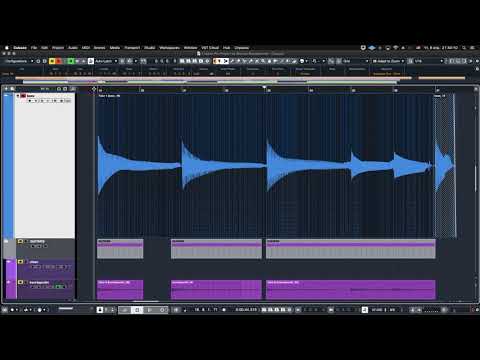Click the red Solo state button in toolbar
This screenshot has width=480, height=360.
click(59, 61)
